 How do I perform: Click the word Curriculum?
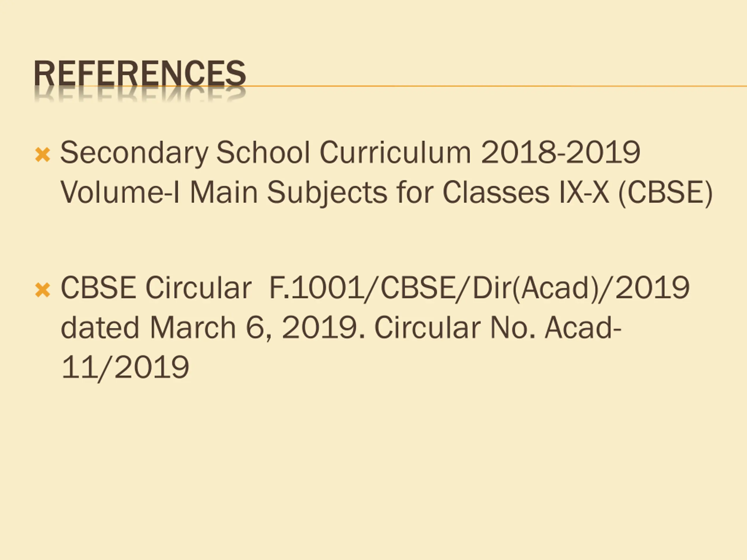[395, 152]
